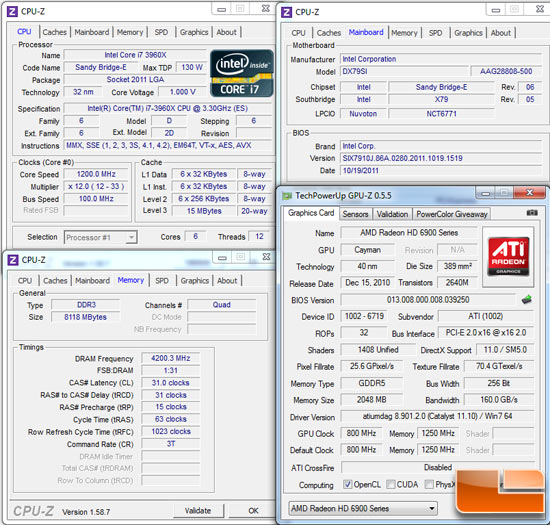The height and width of the screenshot is (525, 550).
Task: Open the PowerColor Giveaway tab
Action: coord(452,214)
